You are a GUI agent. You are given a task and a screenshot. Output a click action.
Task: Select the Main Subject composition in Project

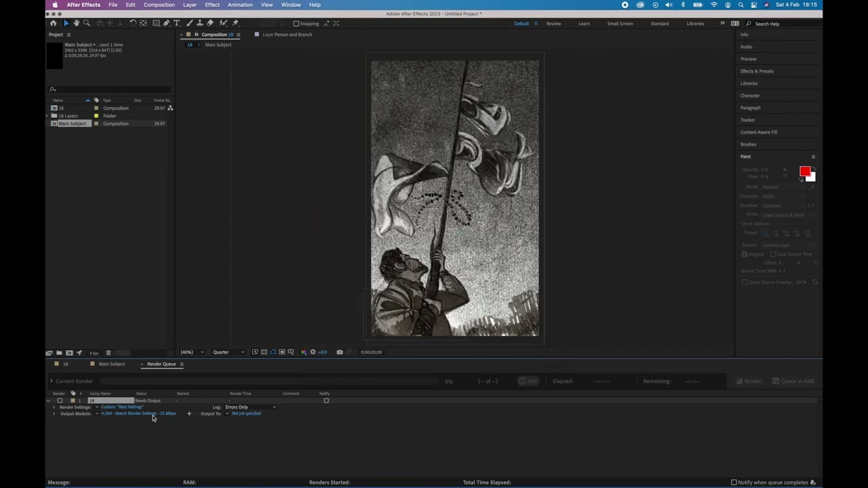click(72, 123)
